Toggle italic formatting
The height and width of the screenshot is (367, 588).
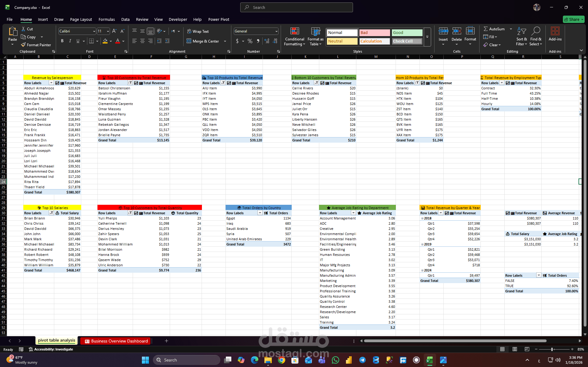pyautogui.click(x=70, y=41)
